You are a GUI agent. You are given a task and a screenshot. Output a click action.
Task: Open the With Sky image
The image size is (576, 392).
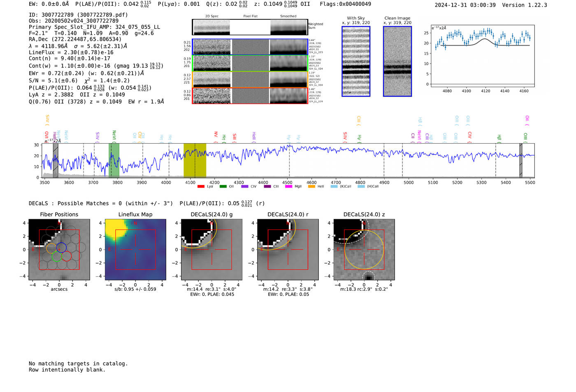[x=356, y=61]
